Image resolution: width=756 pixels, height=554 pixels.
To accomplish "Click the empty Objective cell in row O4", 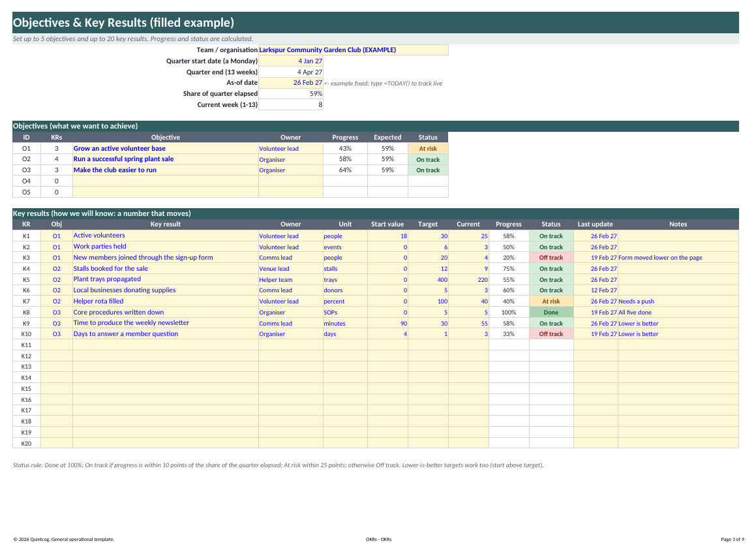I will (166, 181).
